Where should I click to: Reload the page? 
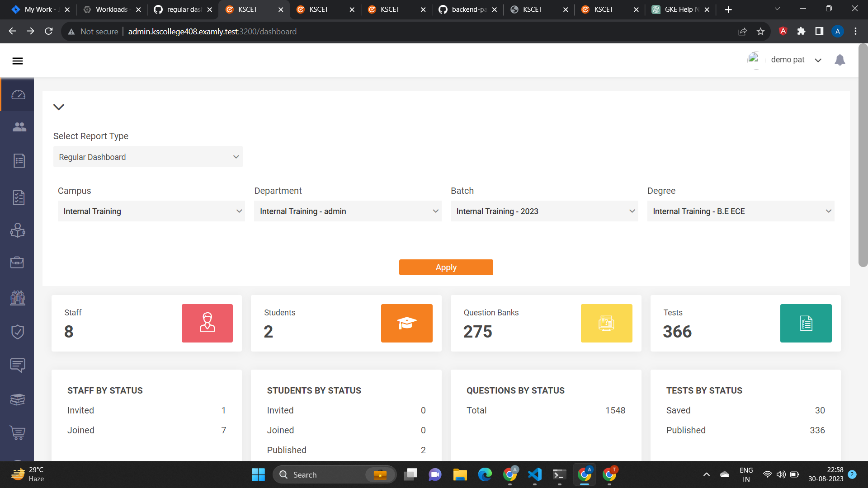coord(49,31)
